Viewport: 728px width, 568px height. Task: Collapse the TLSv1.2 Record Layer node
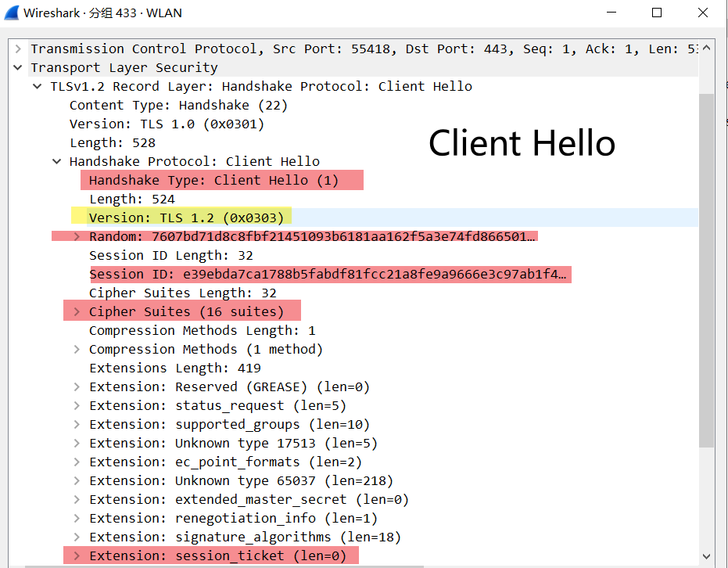click(37, 87)
